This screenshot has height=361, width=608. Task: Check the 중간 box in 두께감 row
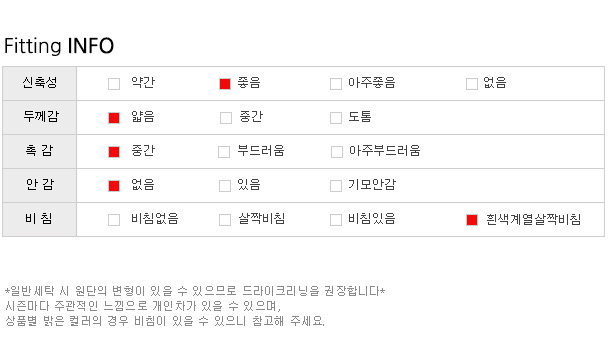point(226,118)
